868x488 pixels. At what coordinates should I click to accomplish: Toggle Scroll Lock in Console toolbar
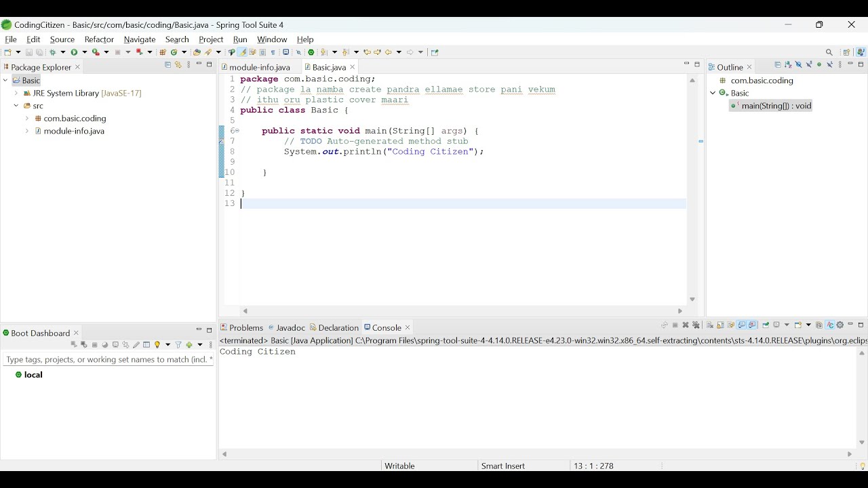pyautogui.click(x=720, y=325)
